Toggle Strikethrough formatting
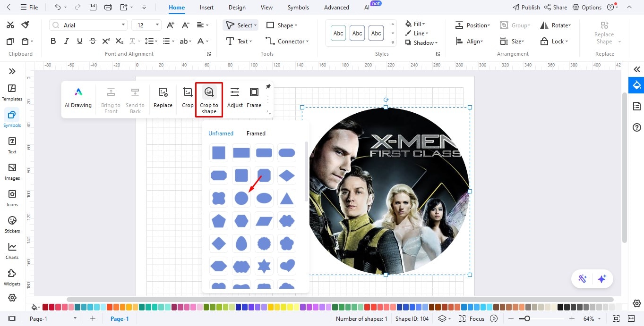The width and height of the screenshot is (644, 326). pyautogui.click(x=93, y=41)
